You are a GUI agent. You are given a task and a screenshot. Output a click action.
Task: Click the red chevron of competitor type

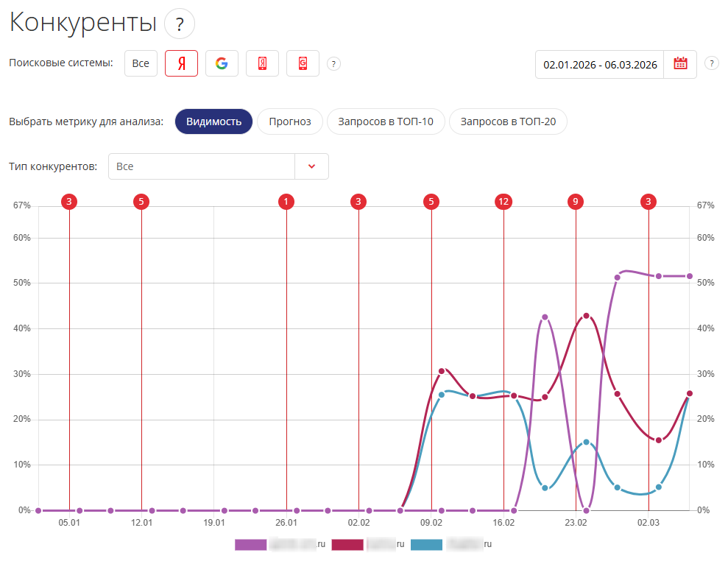pos(311,166)
